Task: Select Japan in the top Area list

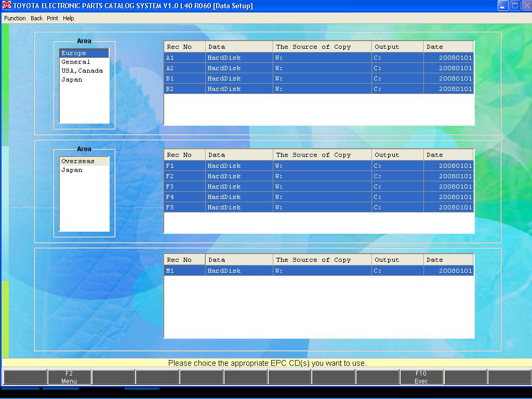Action: coord(72,79)
